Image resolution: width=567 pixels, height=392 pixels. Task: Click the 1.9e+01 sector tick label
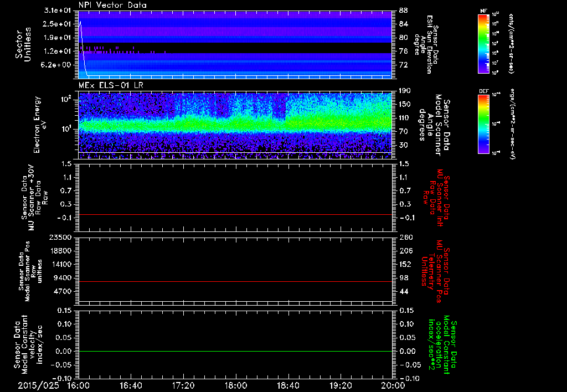tap(59, 38)
